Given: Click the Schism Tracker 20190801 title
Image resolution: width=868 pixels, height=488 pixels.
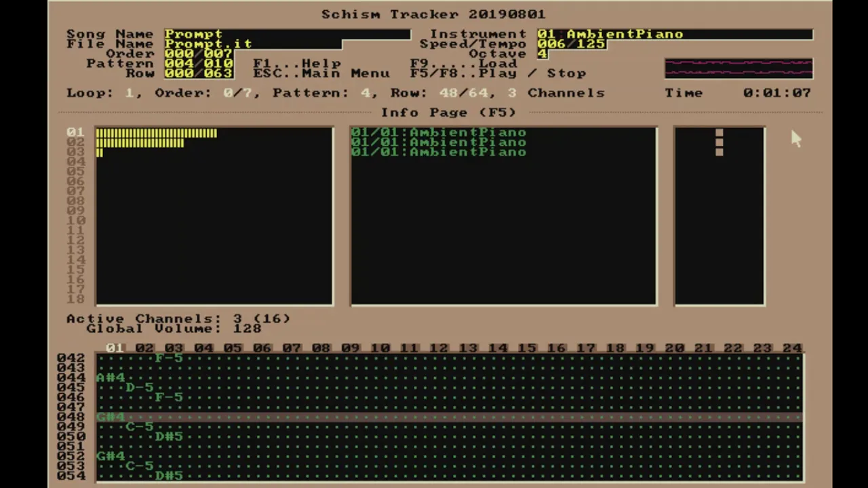Looking at the screenshot, I should pyautogui.click(x=433, y=14).
